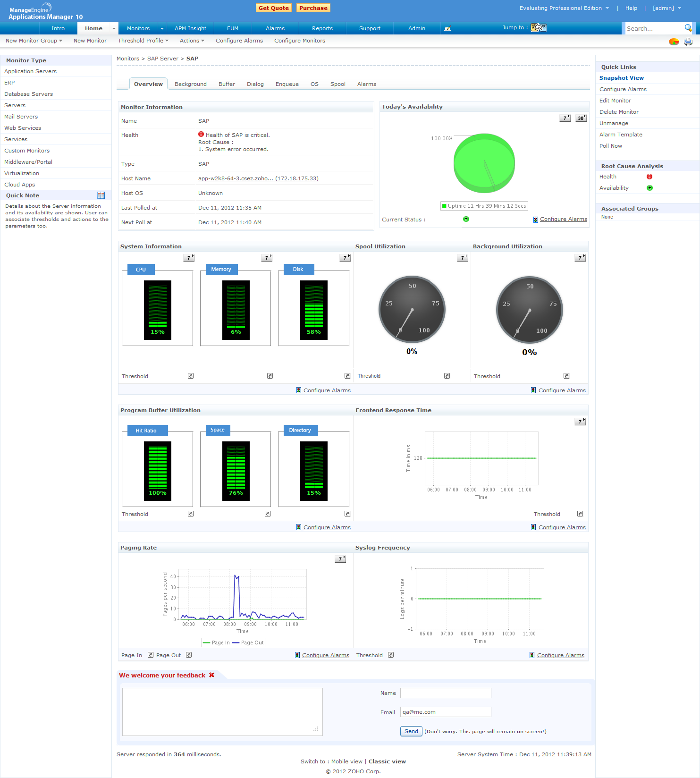This screenshot has height=778, width=700.
Task: Click Configure Alarms under Today's Availability
Action: (x=564, y=219)
